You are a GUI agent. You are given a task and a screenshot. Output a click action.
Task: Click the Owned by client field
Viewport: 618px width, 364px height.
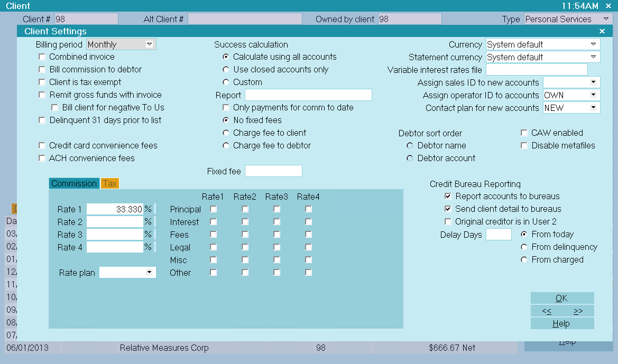[410, 19]
